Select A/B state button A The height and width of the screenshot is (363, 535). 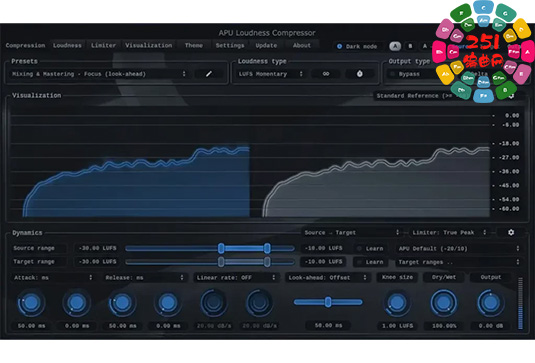(x=395, y=46)
